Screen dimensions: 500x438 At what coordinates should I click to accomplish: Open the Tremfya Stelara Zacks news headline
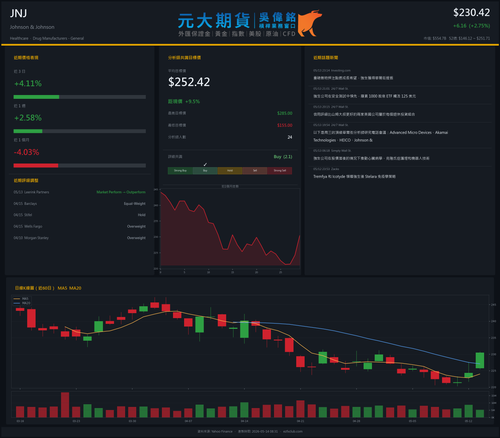(x=354, y=176)
